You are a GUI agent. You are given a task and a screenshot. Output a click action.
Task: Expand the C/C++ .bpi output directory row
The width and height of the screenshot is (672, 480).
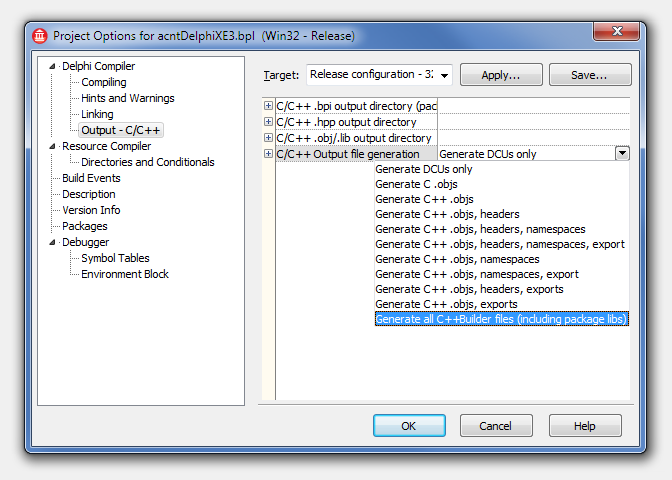pyautogui.click(x=268, y=105)
